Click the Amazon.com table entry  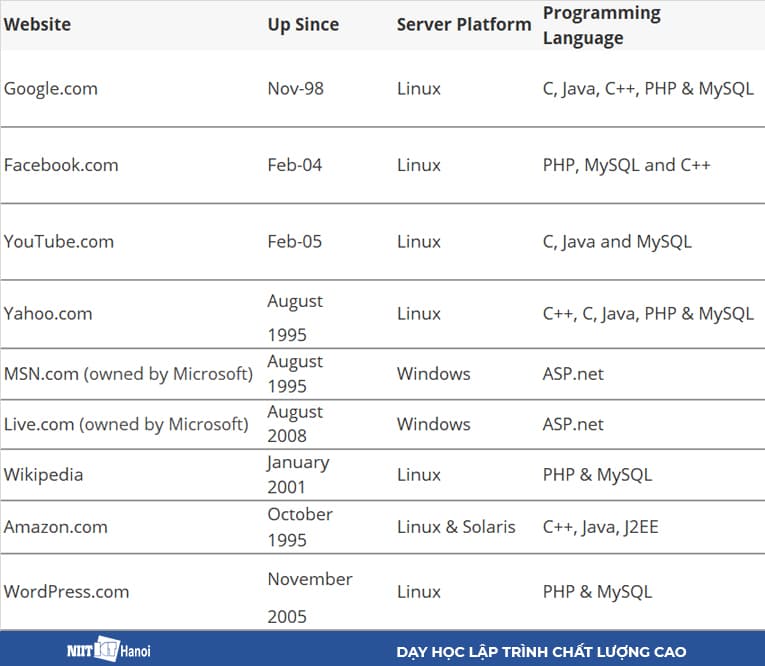pyautogui.click(x=55, y=526)
